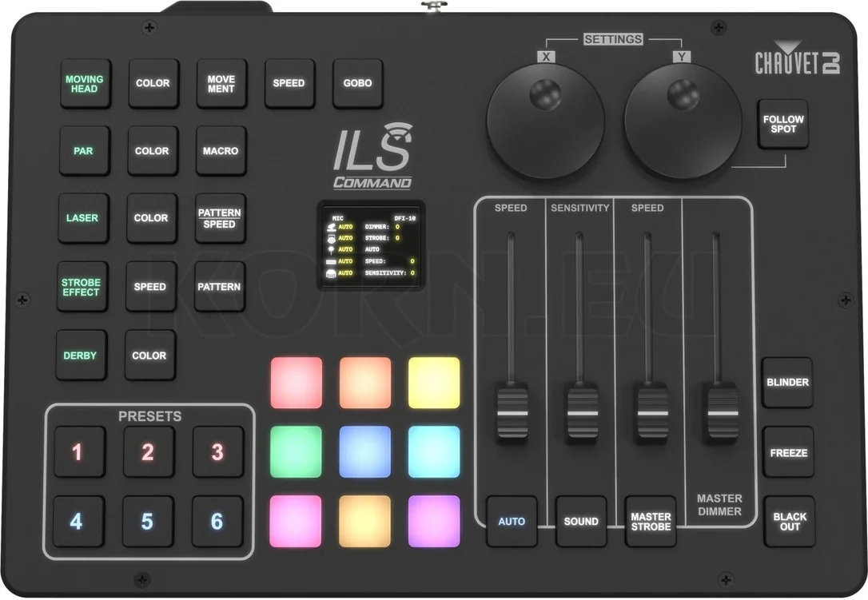Choose the Movement button
This screenshot has width=868, height=600.
[x=221, y=84]
